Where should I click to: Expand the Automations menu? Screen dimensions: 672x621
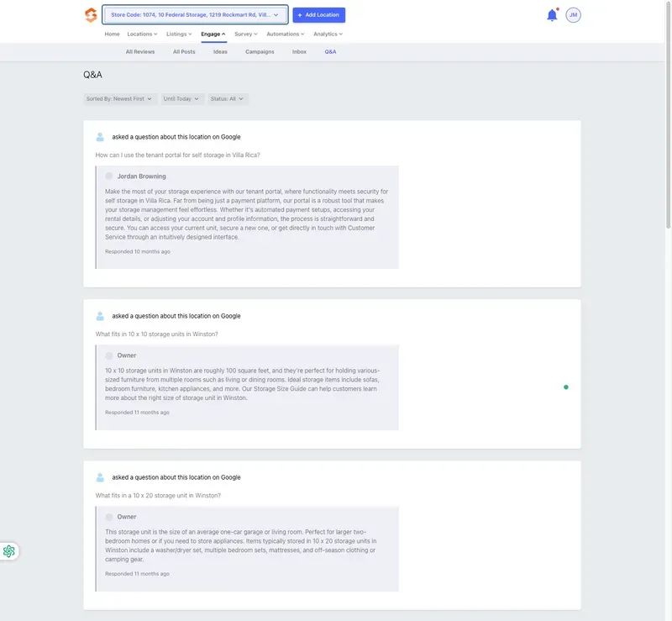click(x=286, y=34)
